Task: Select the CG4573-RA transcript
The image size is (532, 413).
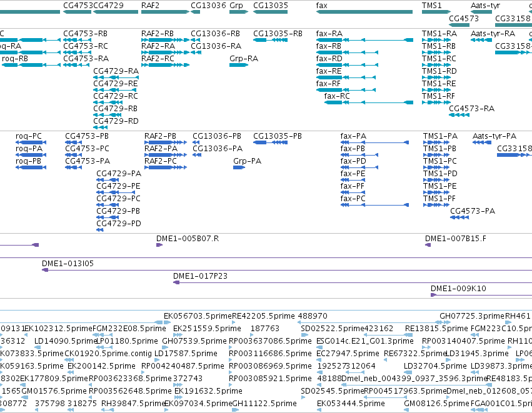Action: (x=471, y=109)
